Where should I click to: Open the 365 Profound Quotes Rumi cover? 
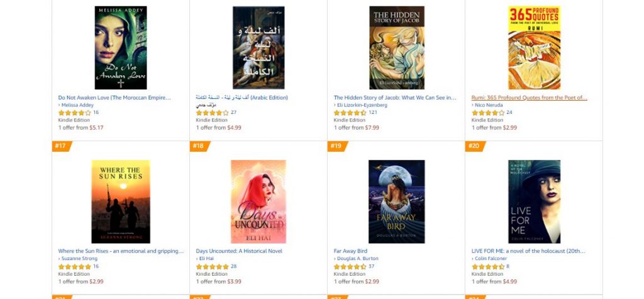pyautogui.click(x=534, y=48)
